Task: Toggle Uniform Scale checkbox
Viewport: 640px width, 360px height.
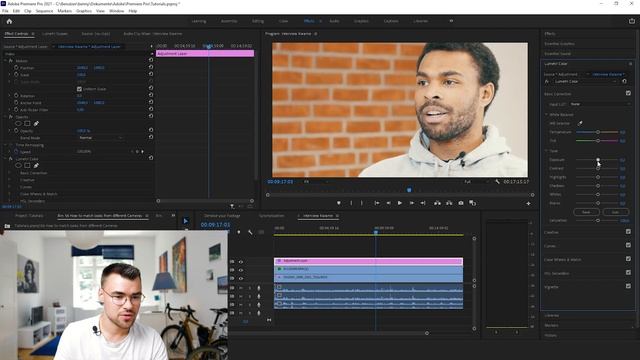Action: point(79,89)
